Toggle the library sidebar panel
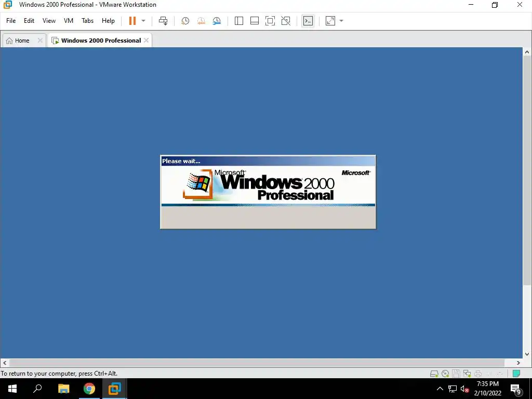This screenshot has width=532, height=399. pos(239,21)
